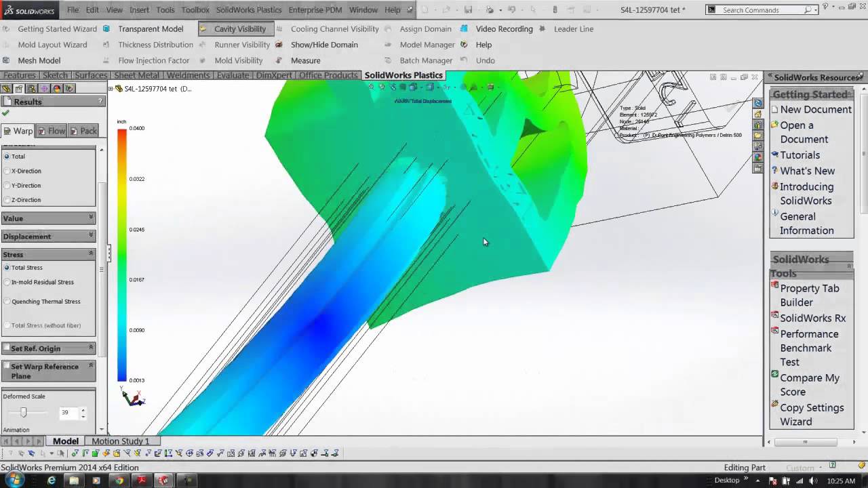Click the Deformed Scale value field

pyautogui.click(x=68, y=412)
